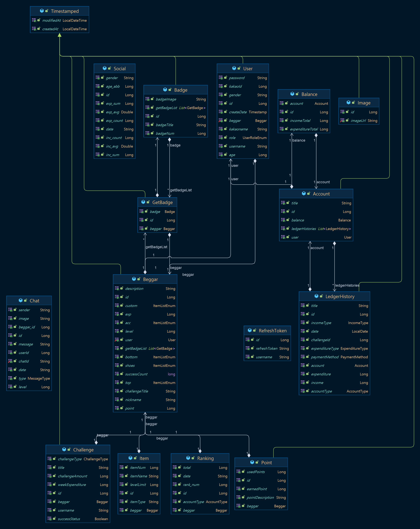Click the class cube icon on the Chat header
The height and width of the screenshot is (529, 420).
pos(20,300)
